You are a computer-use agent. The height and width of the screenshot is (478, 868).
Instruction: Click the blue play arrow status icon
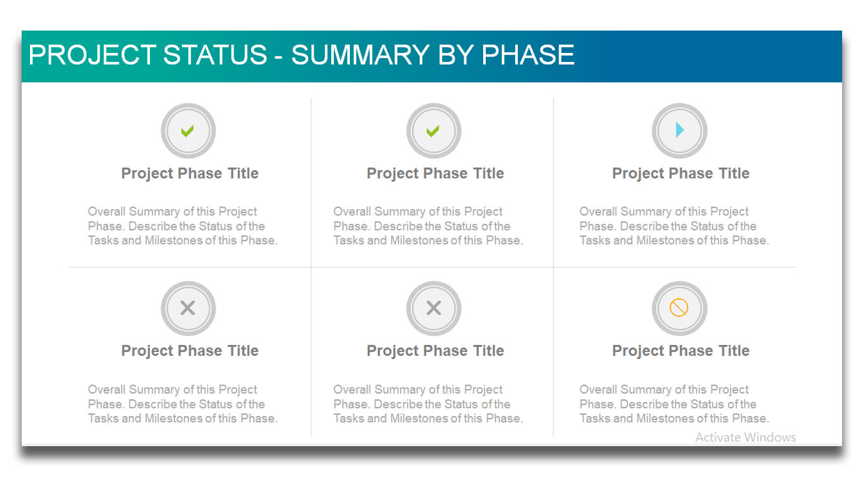click(680, 130)
